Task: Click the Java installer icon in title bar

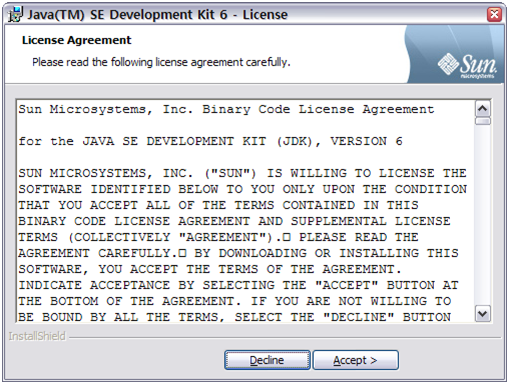Action: point(15,15)
